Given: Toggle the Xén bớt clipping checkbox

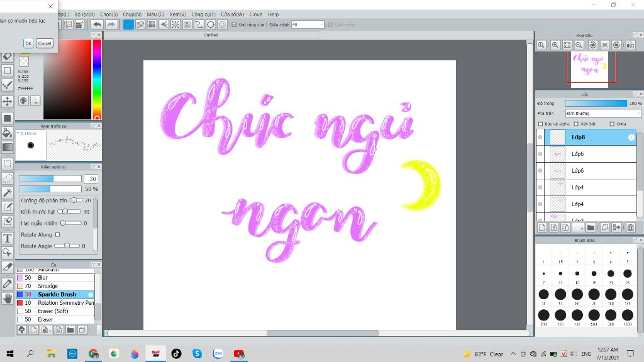Looking at the screenshot, I should tap(576, 124).
